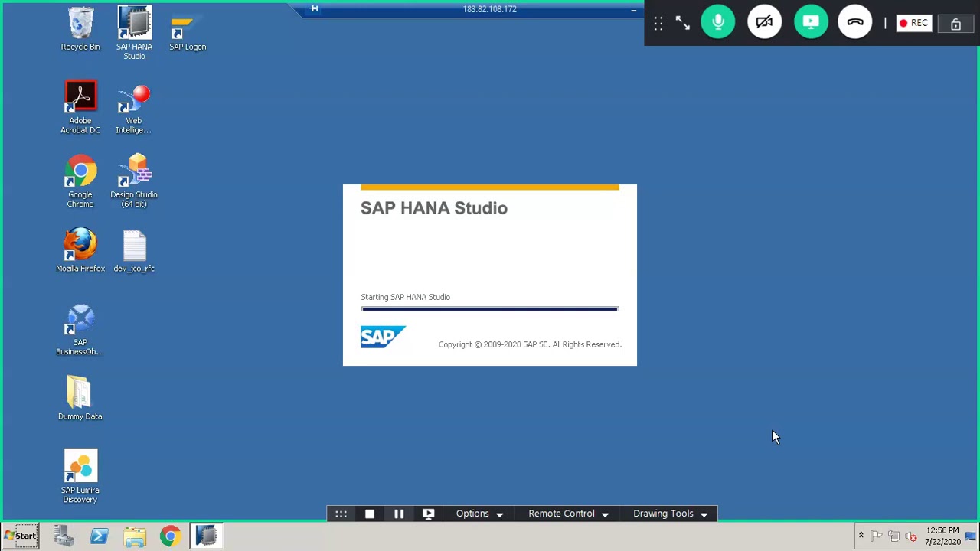Click the bottom remote toolbar grip handle
The image size is (980, 551).
tap(341, 514)
